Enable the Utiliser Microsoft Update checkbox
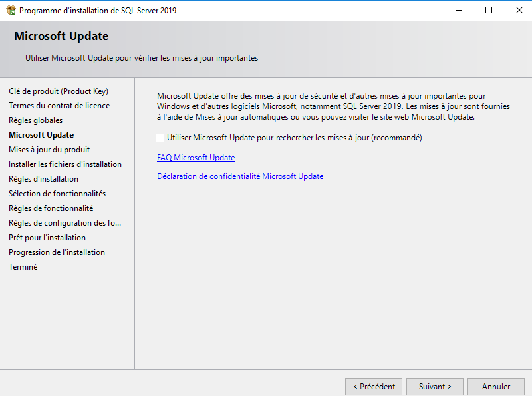This screenshot has height=396, width=532. pos(160,138)
